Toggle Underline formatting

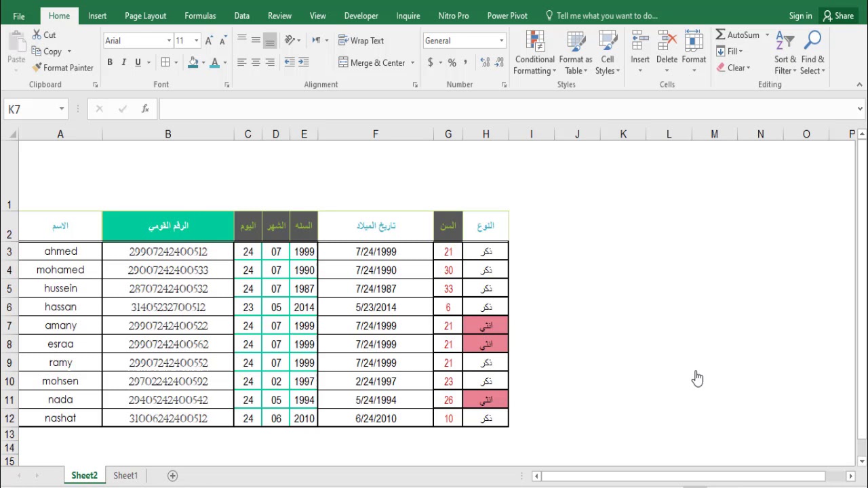tap(138, 62)
